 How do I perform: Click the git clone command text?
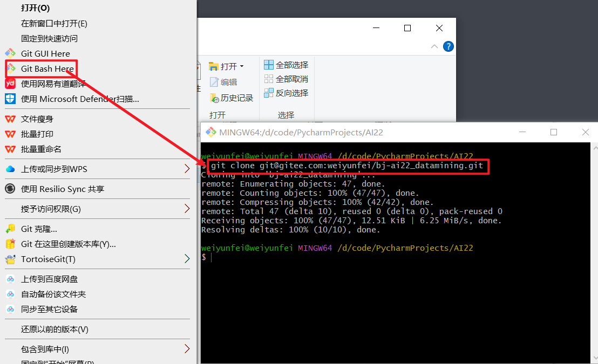click(x=347, y=166)
